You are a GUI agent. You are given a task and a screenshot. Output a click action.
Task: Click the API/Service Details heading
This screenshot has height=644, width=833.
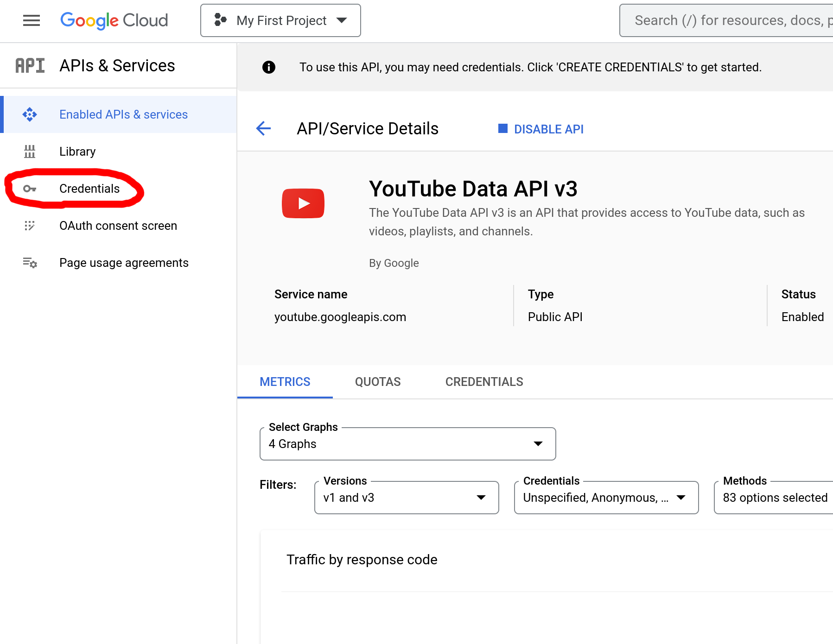[x=368, y=129]
